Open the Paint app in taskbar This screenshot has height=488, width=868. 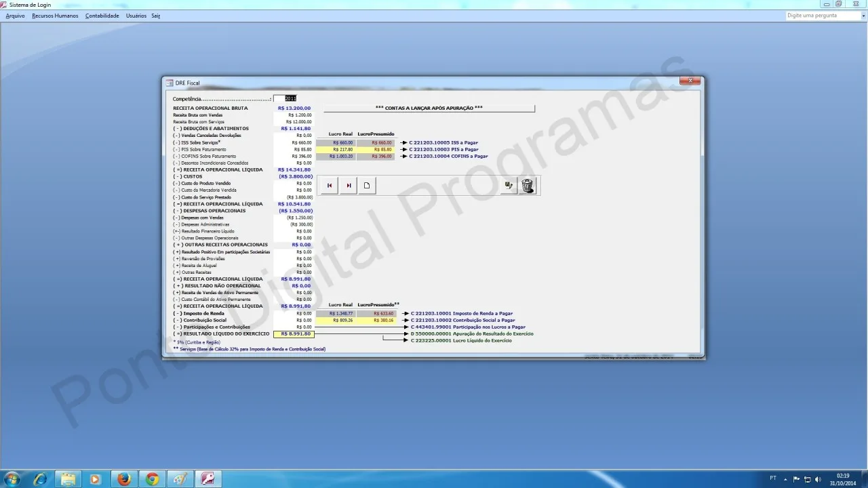tap(179, 479)
